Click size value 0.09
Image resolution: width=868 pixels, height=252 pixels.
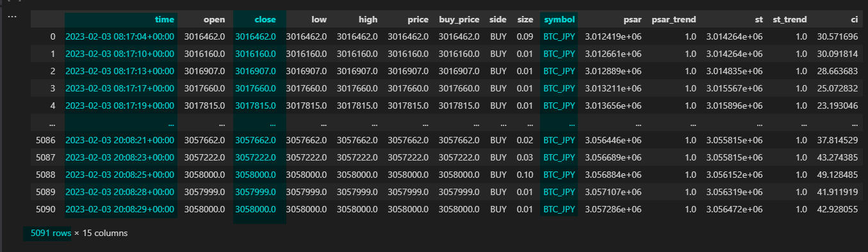525,37
